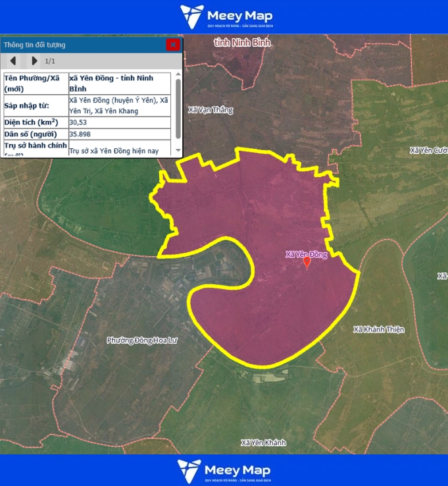Go to previous object with left arrow

[x=13, y=61]
